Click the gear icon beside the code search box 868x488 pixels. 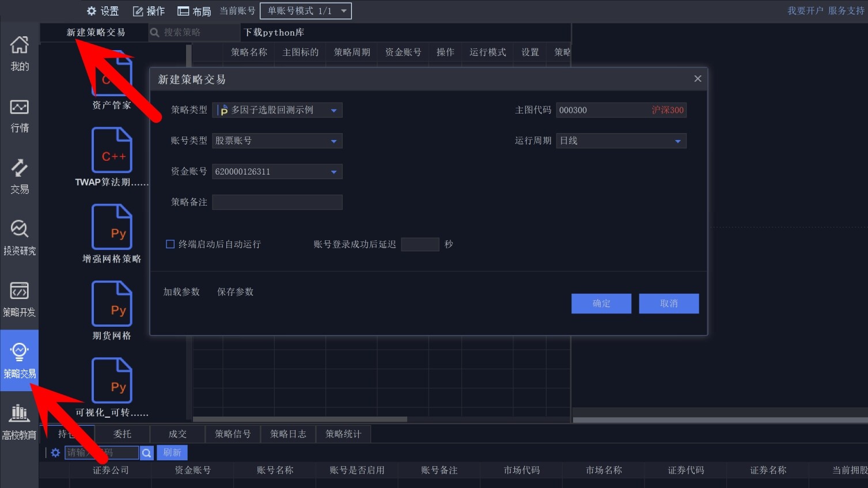tap(55, 452)
